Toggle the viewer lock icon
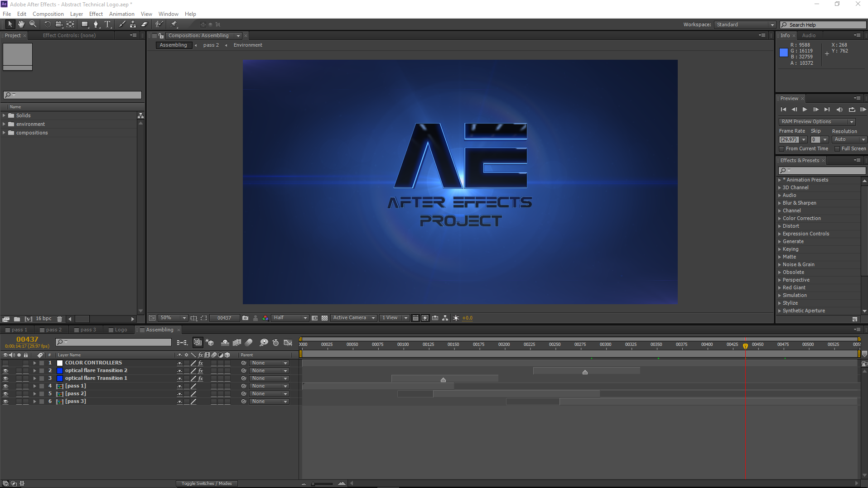 tap(161, 36)
